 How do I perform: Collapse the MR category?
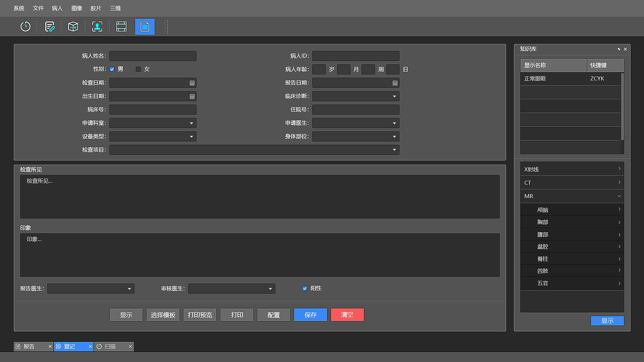[572, 196]
